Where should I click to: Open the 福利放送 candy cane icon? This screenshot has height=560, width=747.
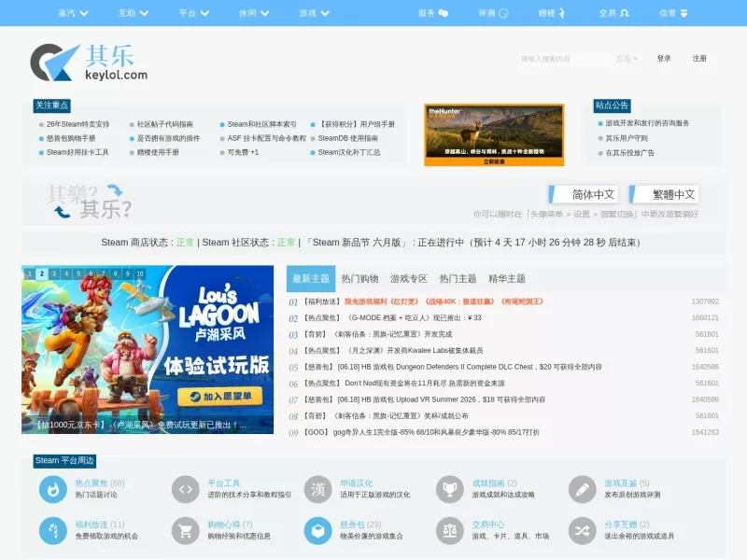[53, 530]
